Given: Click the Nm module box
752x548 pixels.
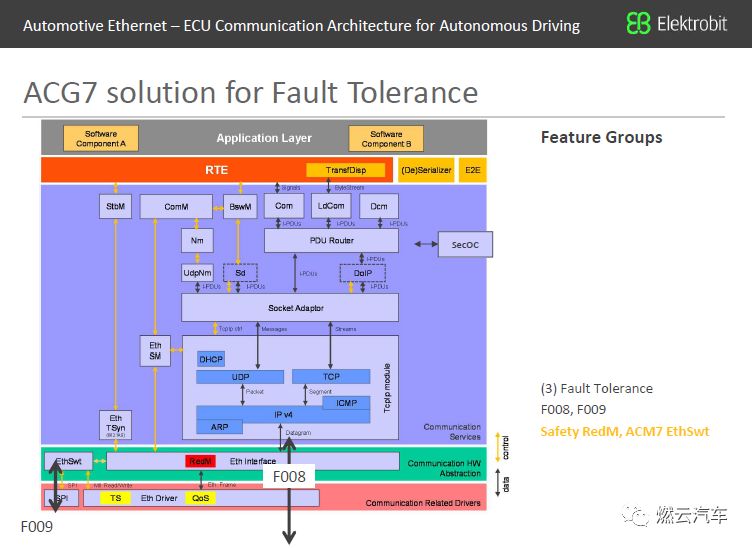Looking at the screenshot, I should 197,240.
